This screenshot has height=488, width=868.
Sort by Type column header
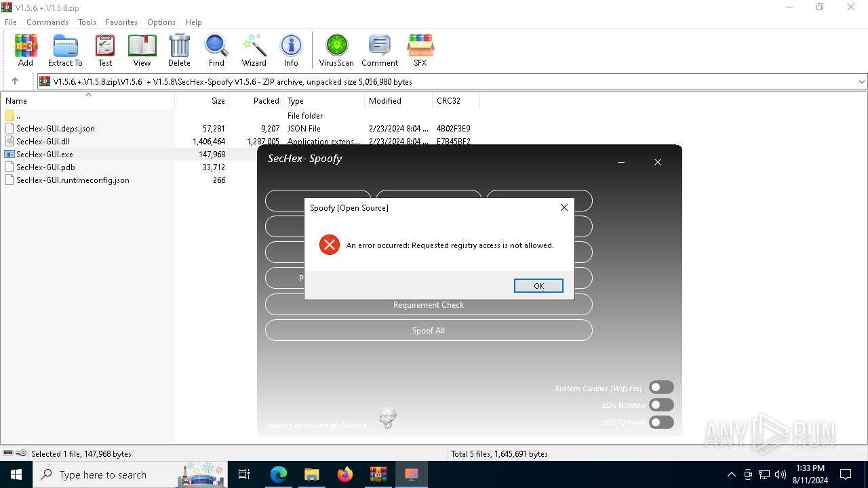[x=324, y=100]
